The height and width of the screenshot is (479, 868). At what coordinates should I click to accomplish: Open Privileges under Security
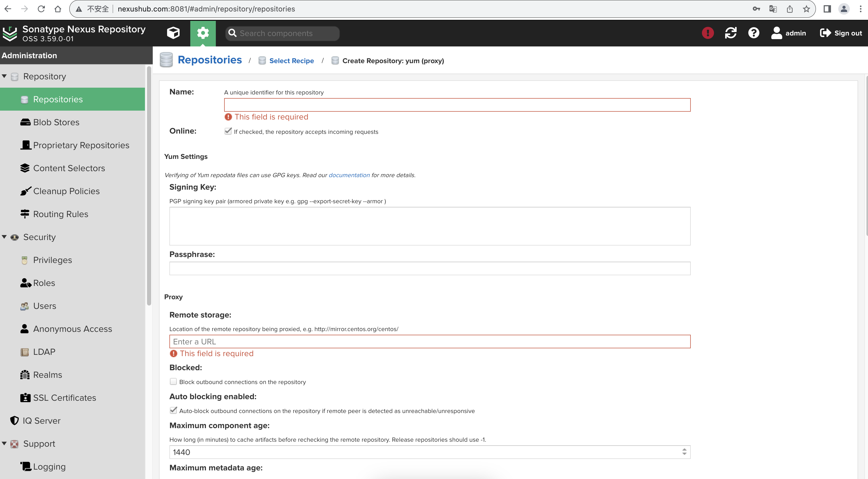click(72, 260)
